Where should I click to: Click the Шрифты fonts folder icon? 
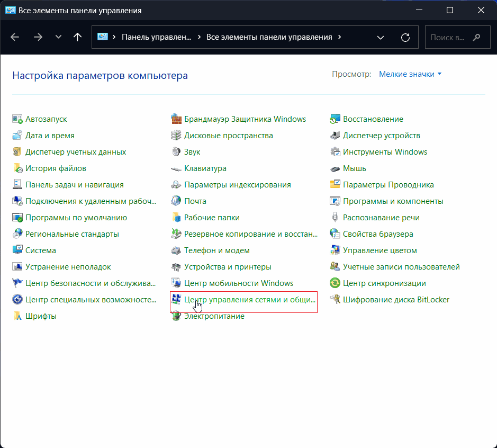[x=17, y=316]
